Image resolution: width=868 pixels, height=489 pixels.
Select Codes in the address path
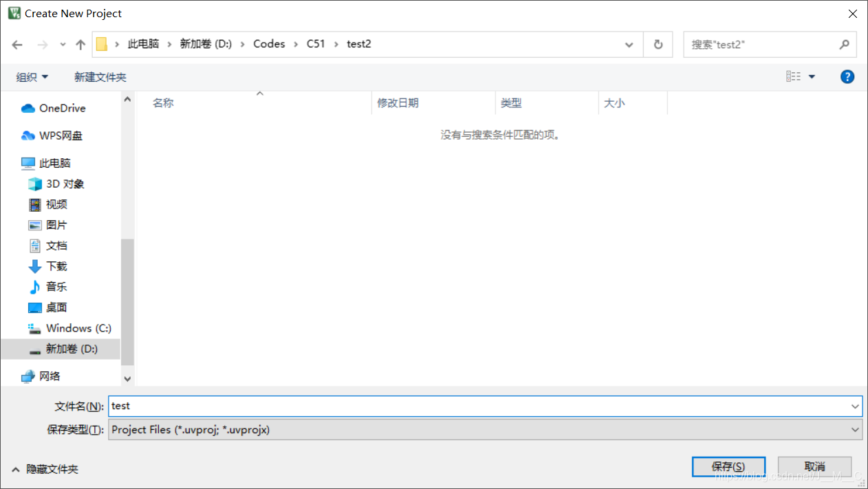pyautogui.click(x=269, y=44)
